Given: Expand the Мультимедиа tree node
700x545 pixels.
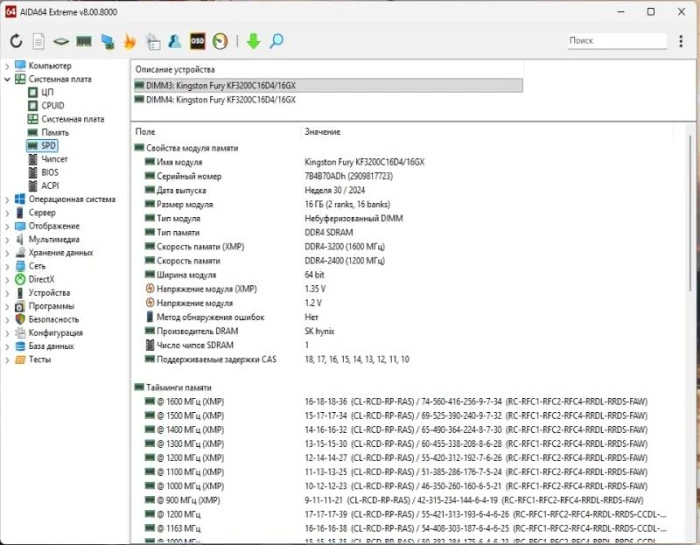Looking at the screenshot, I should (7, 240).
